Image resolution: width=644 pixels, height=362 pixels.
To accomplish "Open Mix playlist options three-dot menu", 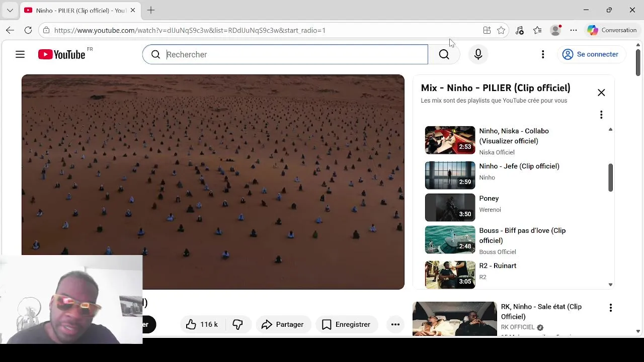I will coord(601,115).
